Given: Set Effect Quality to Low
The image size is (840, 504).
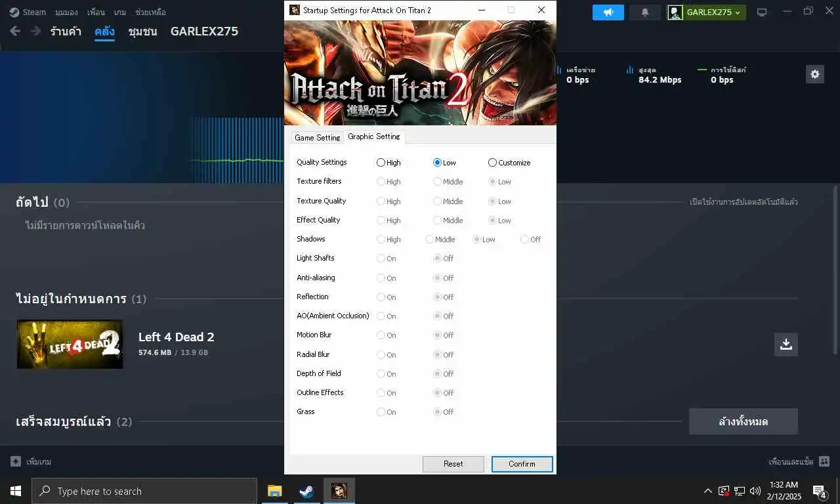Looking at the screenshot, I should pos(499,220).
